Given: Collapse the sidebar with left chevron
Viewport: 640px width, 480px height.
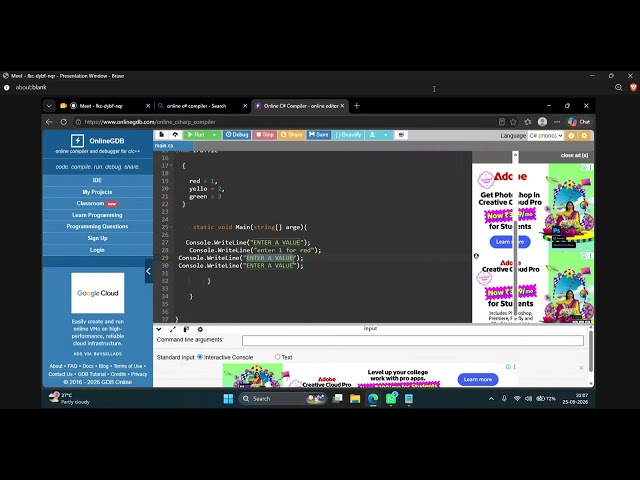Looking at the screenshot, I should point(149,271).
